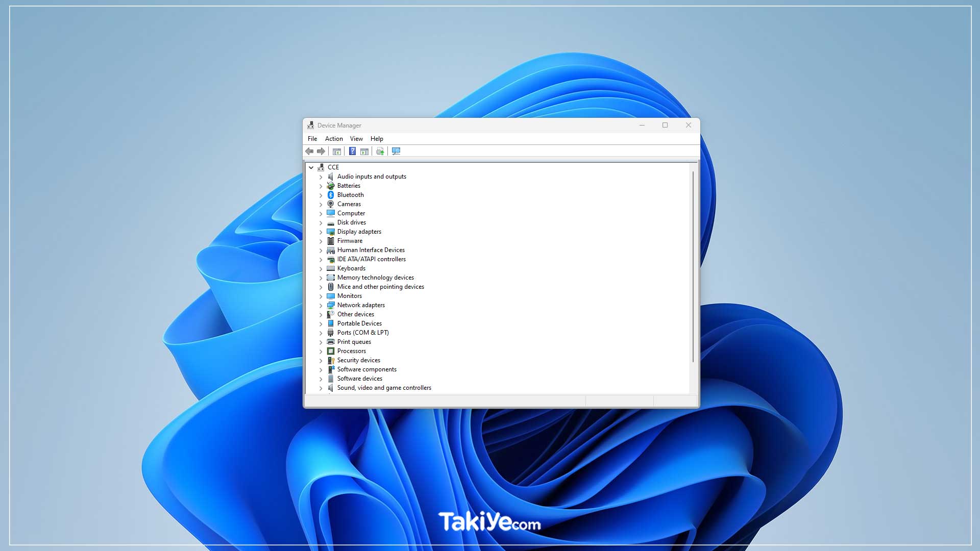The width and height of the screenshot is (980, 551).
Task: Open Help via blue question mark icon
Action: coord(352,151)
